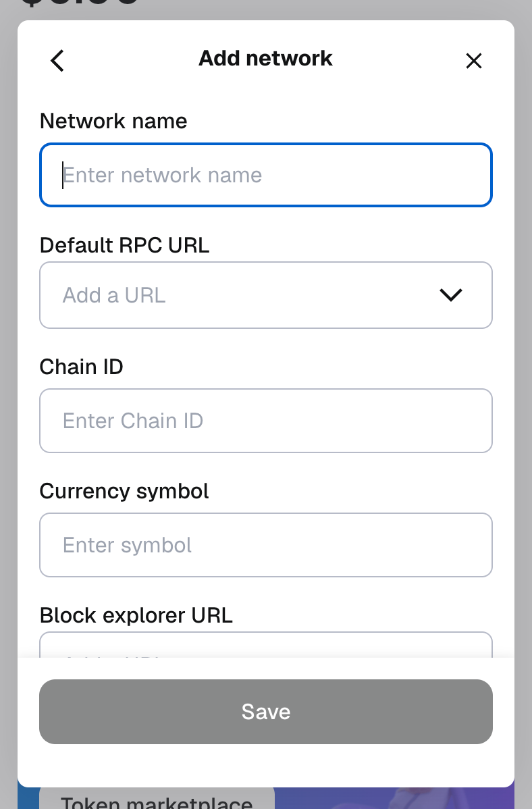Image resolution: width=532 pixels, height=809 pixels.
Task: Click the Network name label
Action: click(x=113, y=121)
